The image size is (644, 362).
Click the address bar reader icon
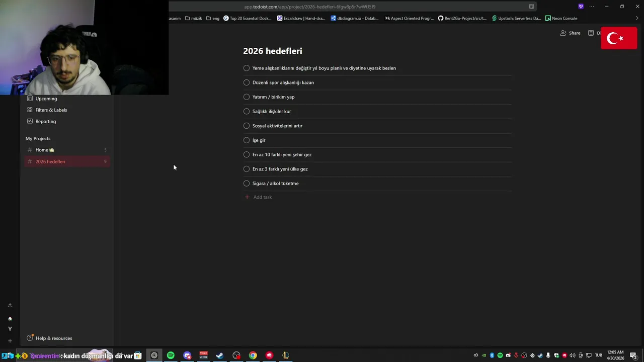[531, 7]
